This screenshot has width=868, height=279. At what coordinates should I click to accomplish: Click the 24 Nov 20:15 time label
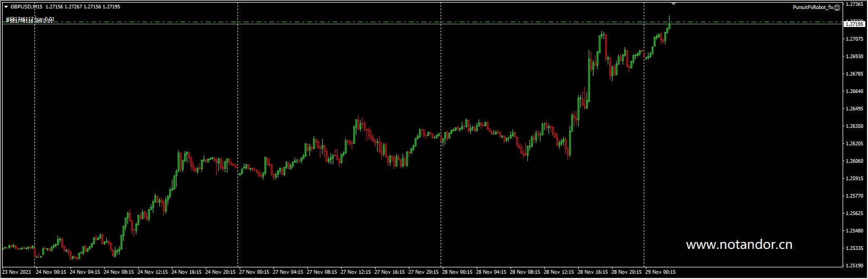tap(220, 273)
